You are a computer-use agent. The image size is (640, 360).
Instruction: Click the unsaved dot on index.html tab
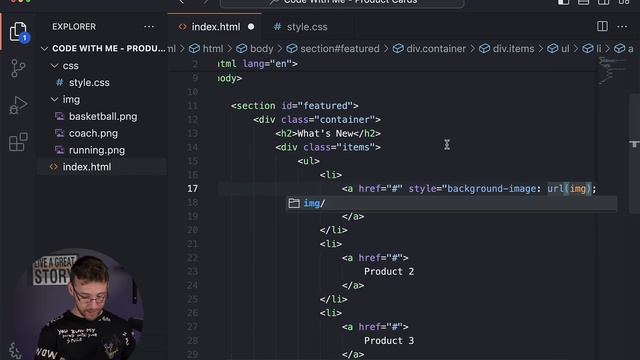[251, 27]
